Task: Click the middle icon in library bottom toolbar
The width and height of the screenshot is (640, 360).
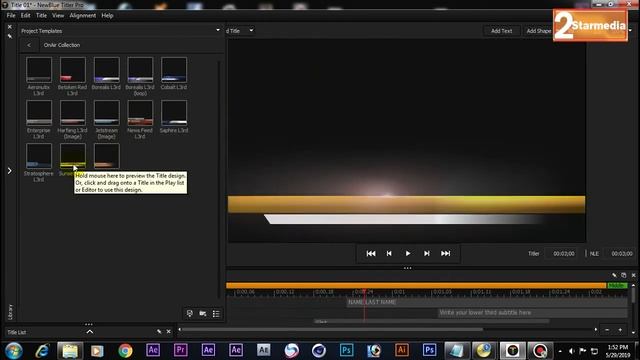Action: tap(203, 313)
